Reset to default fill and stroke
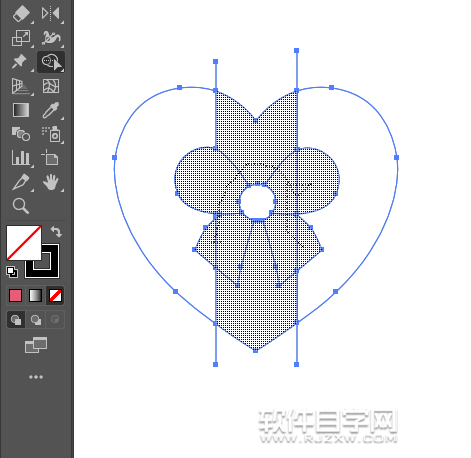 click(12, 272)
